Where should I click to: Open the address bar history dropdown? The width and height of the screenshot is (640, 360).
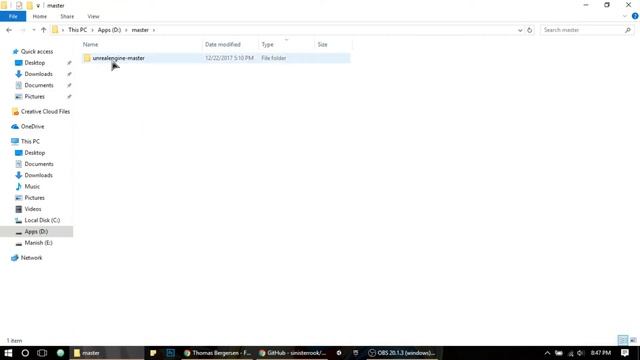520,30
